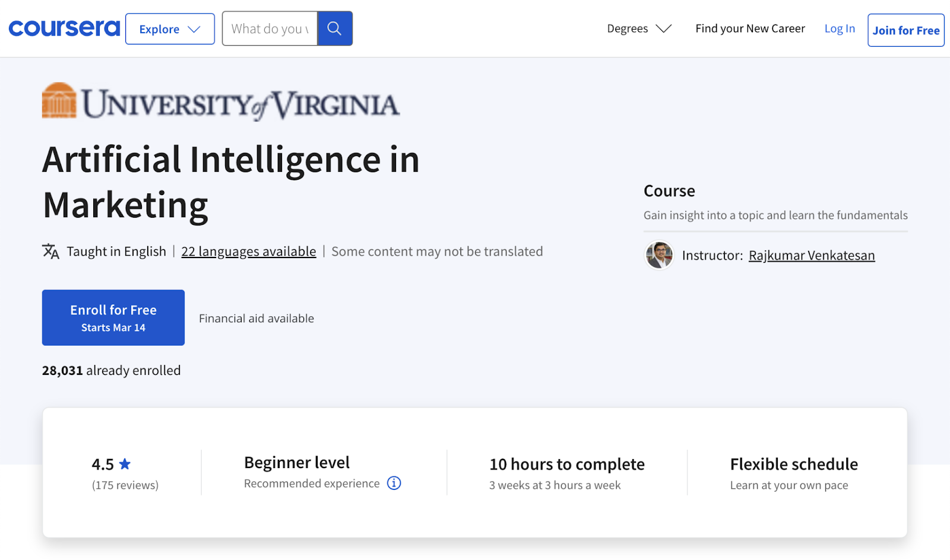Click the University of Virginia logo

tap(220, 101)
